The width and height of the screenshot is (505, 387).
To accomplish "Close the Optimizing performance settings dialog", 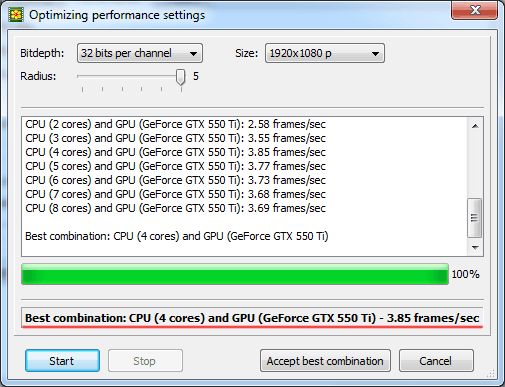I will (x=474, y=10).
